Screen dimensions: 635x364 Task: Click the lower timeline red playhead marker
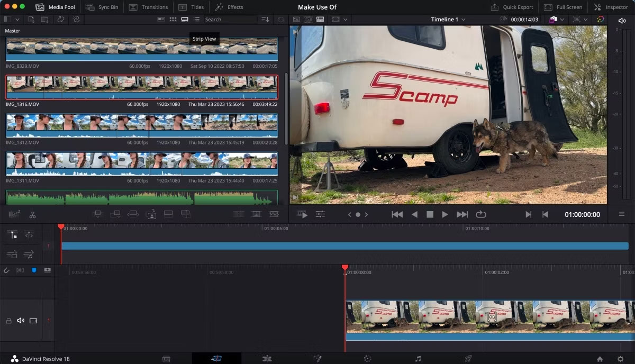345,268
